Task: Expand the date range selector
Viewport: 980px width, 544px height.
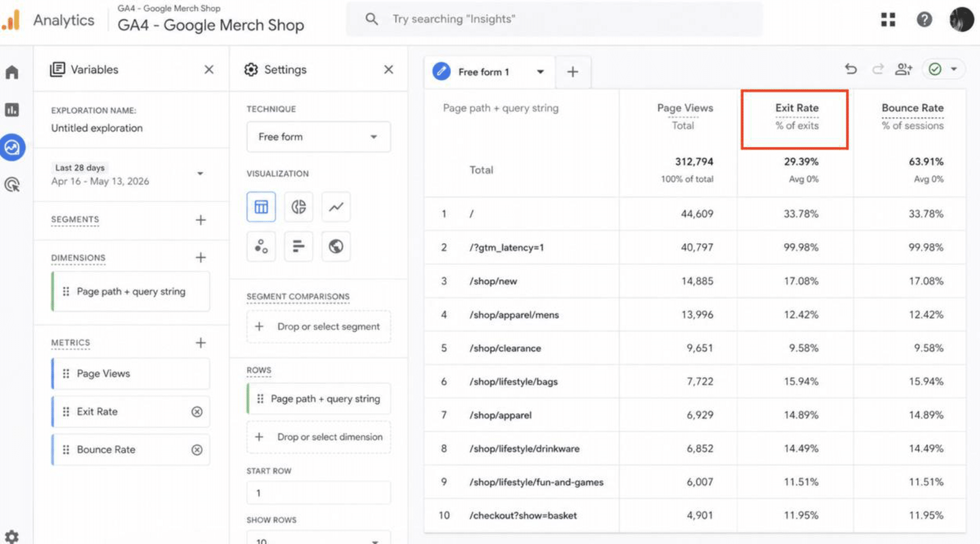Action: pos(200,174)
